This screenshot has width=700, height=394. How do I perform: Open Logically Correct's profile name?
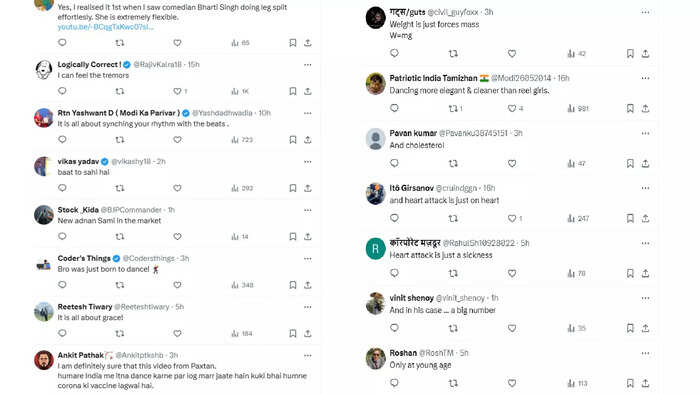click(x=89, y=64)
